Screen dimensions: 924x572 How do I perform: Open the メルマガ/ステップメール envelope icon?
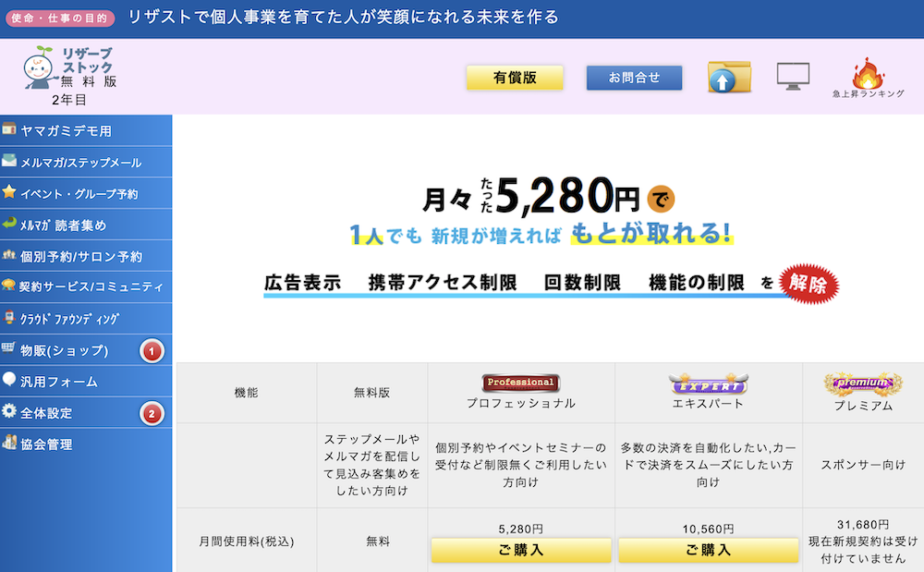point(9,162)
